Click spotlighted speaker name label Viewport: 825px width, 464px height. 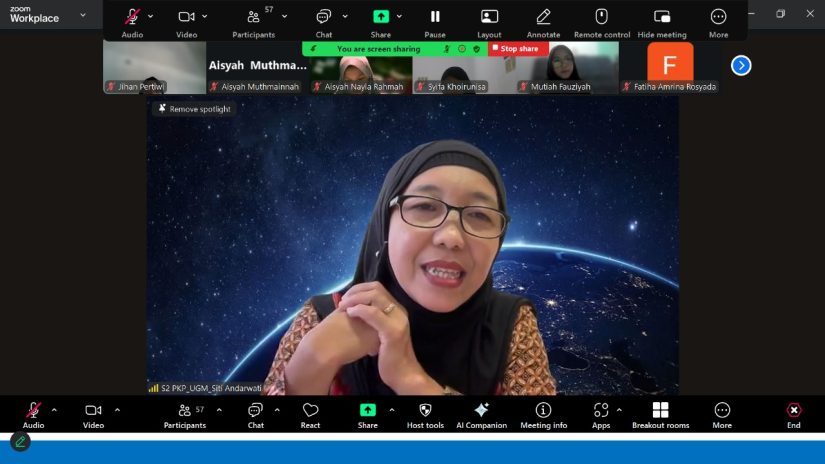click(x=211, y=388)
